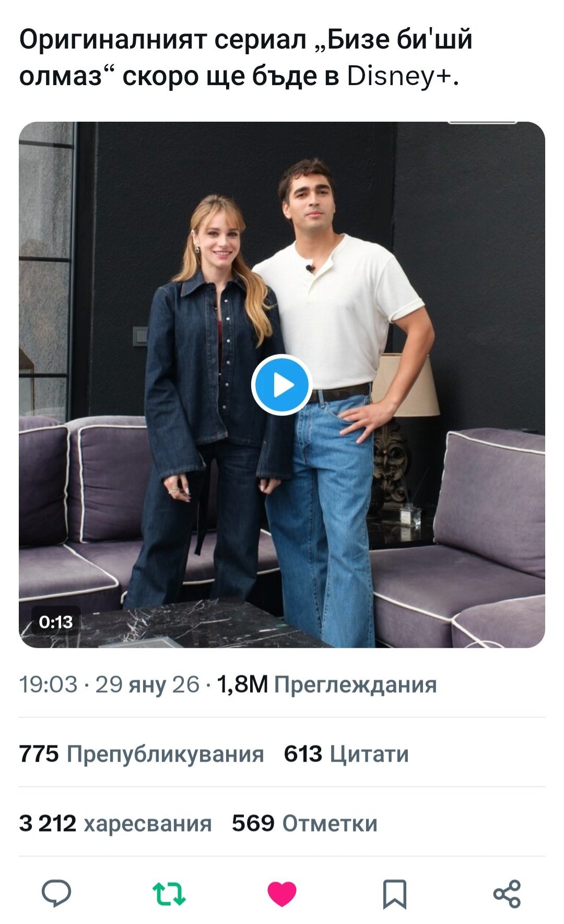Open the 613 Цитати list

tap(346, 754)
